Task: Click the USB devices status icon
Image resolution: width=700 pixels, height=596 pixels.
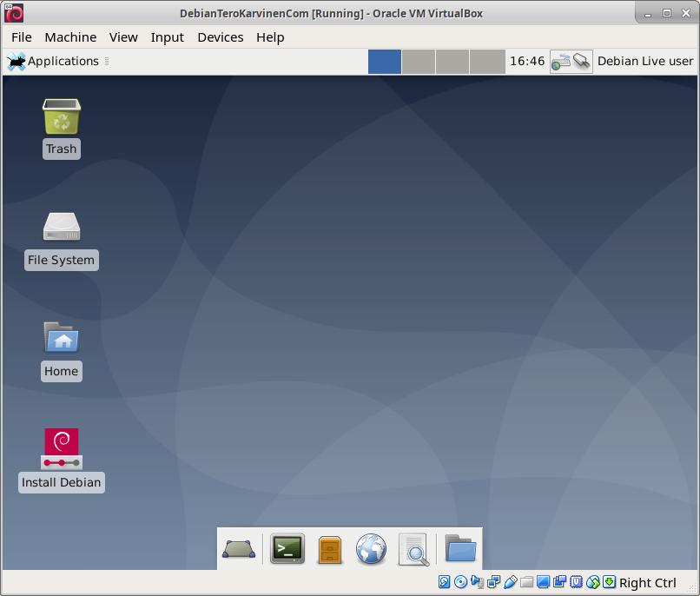Action: click(x=511, y=582)
